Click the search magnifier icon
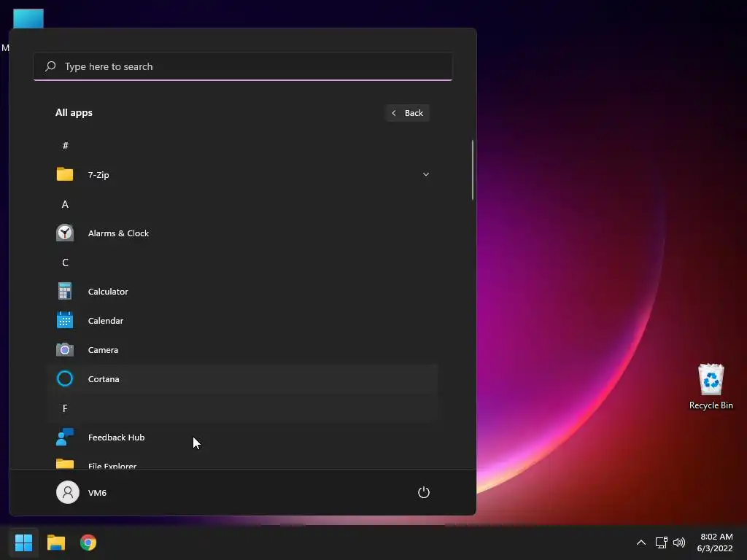Image resolution: width=747 pixels, height=560 pixels. tap(50, 66)
